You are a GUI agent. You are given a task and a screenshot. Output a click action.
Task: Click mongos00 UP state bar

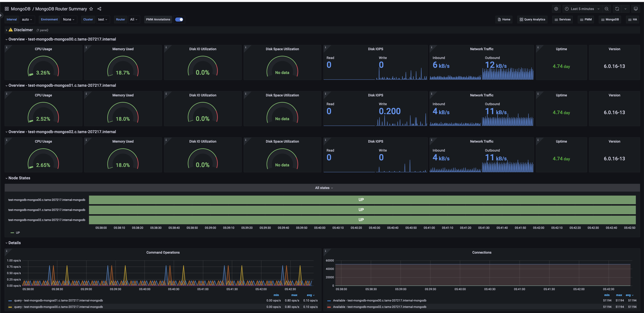pyautogui.click(x=362, y=200)
